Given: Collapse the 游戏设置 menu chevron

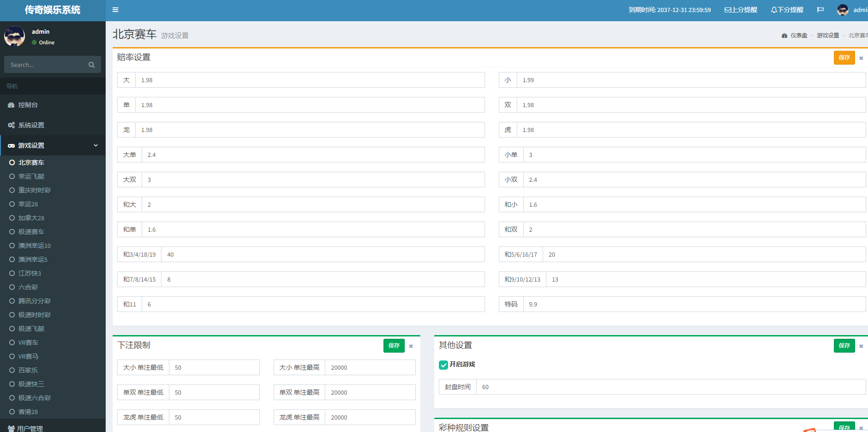Looking at the screenshot, I should click(96, 145).
